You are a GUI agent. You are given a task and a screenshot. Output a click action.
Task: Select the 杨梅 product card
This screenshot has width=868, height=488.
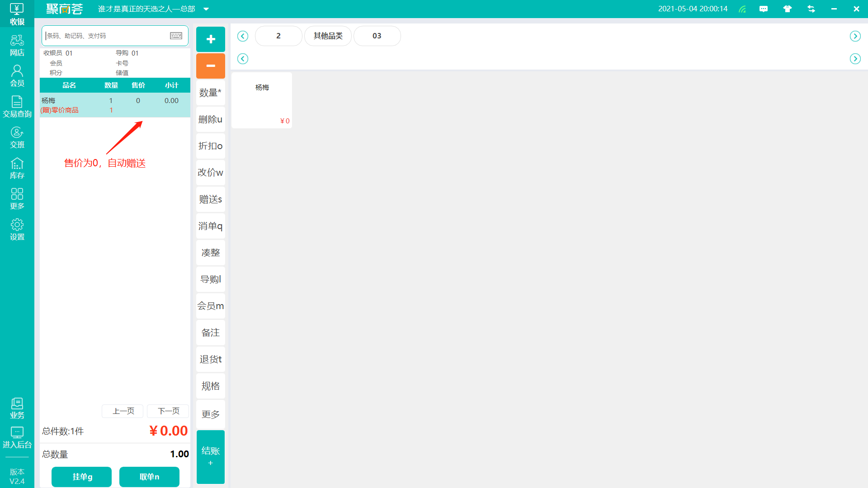[x=262, y=100]
